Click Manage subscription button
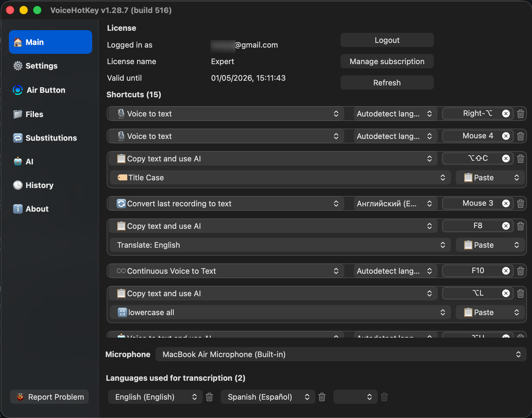 387,61
